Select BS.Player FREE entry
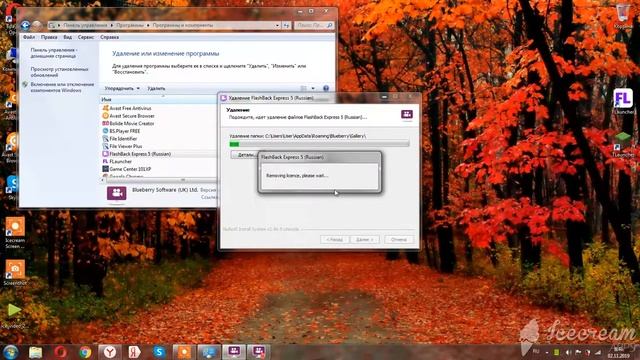The height and width of the screenshot is (360, 640). tap(121, 131)
